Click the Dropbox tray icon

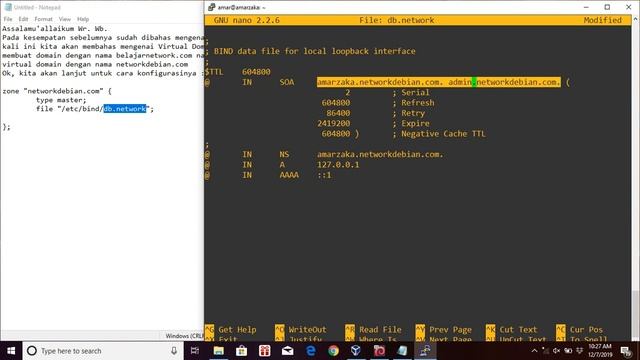click(x=579, y=351)
